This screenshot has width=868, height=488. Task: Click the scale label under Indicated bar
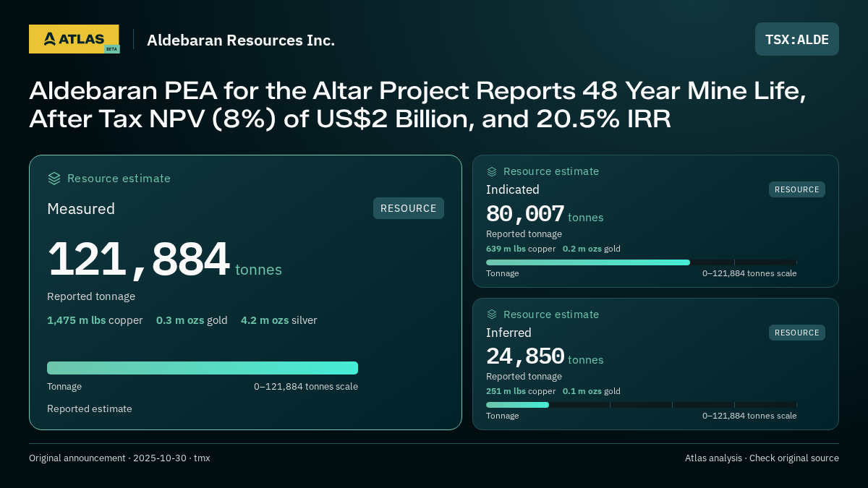tap(749, 273)
